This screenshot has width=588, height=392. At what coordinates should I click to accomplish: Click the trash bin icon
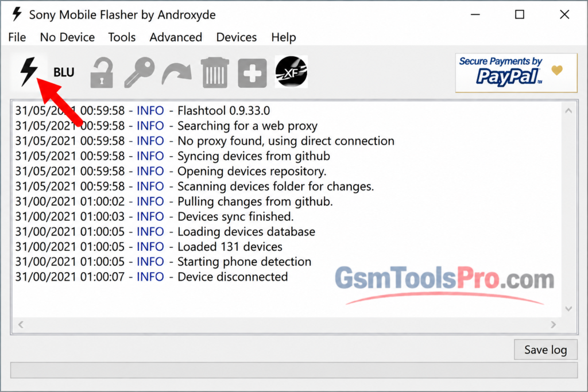click(x=215, y=73)
